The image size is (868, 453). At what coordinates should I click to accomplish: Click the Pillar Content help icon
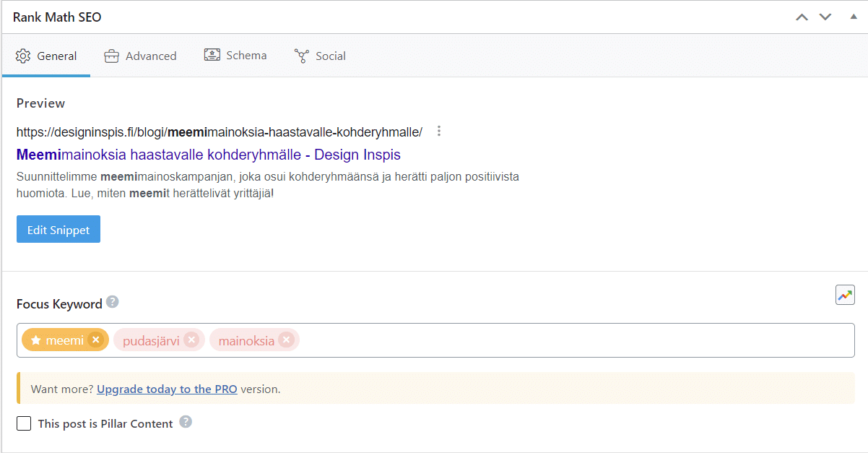click(x=186, y=422)
